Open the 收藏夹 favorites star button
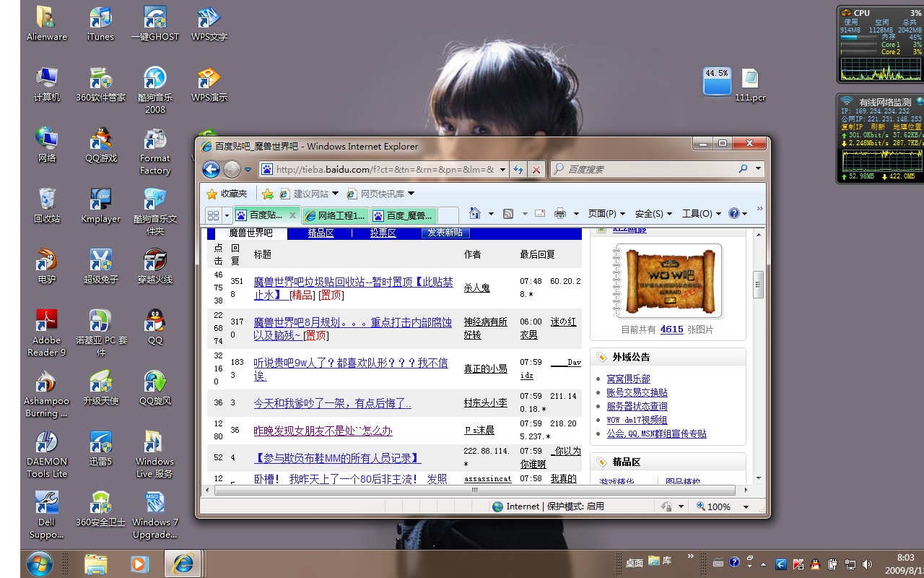The image size is (924, 578). pos(227,194)
